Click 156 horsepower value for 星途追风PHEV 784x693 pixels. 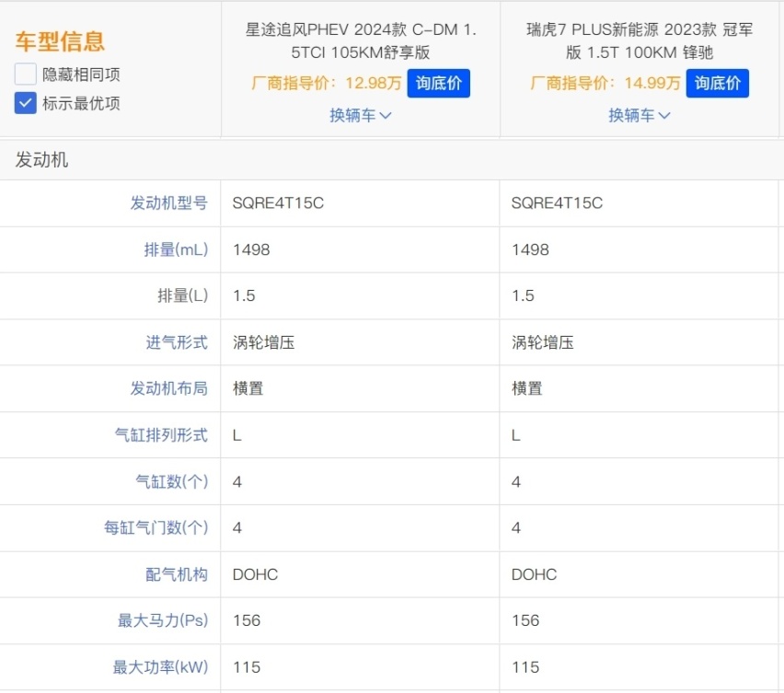(247, 620)
